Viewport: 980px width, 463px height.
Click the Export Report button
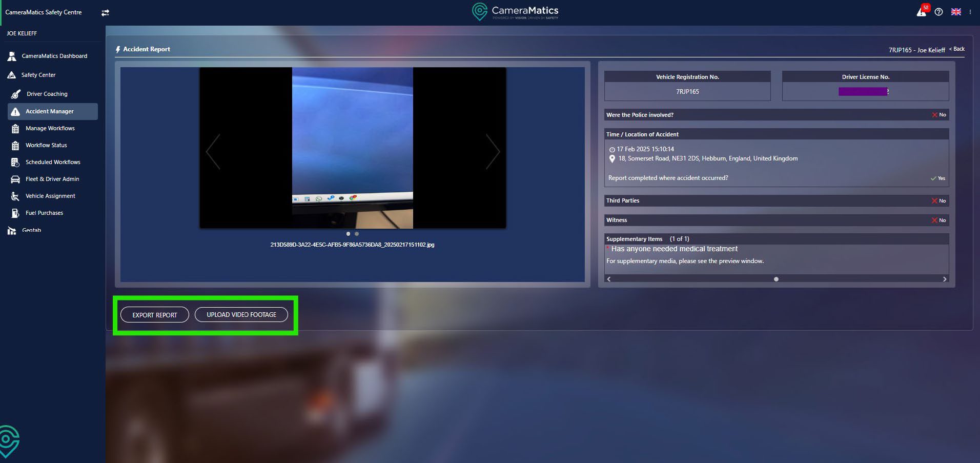pos(154,315)
